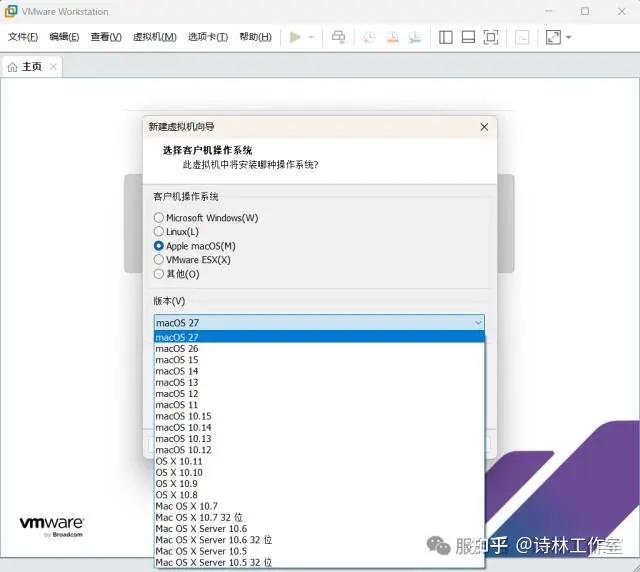This screenshot has width=640, height=572.
Task: Select 其他(O) radio button
Action: pyautogui.click(x=159, y=274)
